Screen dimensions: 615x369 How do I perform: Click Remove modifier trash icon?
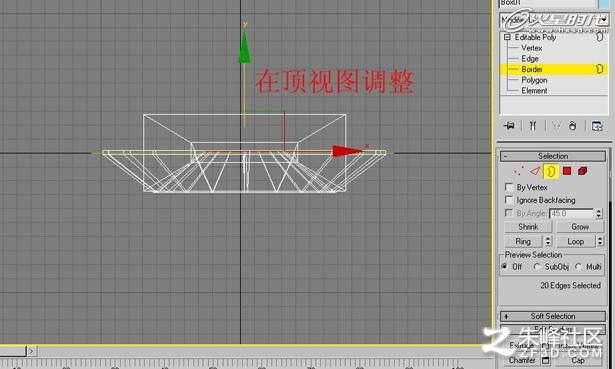point(573,126)
